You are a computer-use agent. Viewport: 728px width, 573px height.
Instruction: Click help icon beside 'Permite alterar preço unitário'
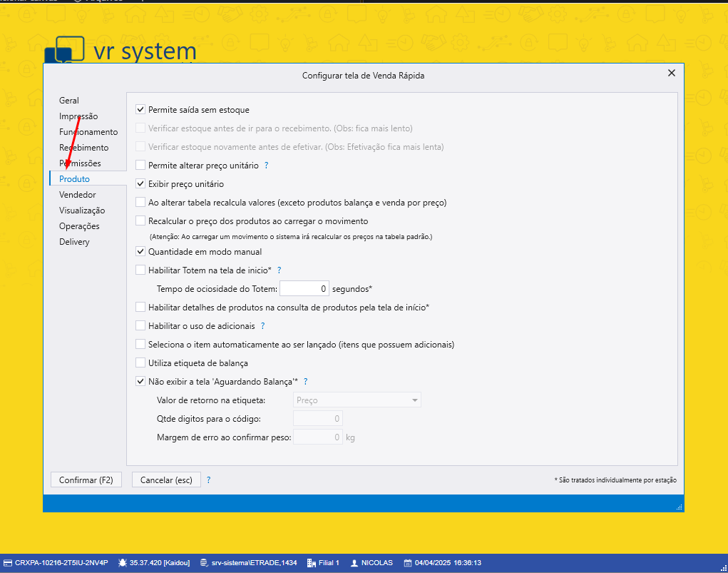(266, 166)
